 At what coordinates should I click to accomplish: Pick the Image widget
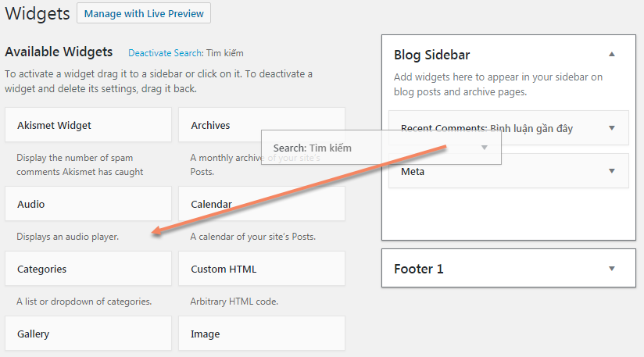pyautogui.click(x=261, y=334)
